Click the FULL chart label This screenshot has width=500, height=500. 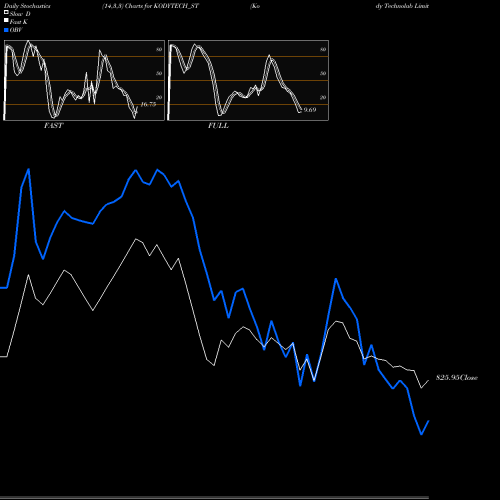click(x=218, y=126)
